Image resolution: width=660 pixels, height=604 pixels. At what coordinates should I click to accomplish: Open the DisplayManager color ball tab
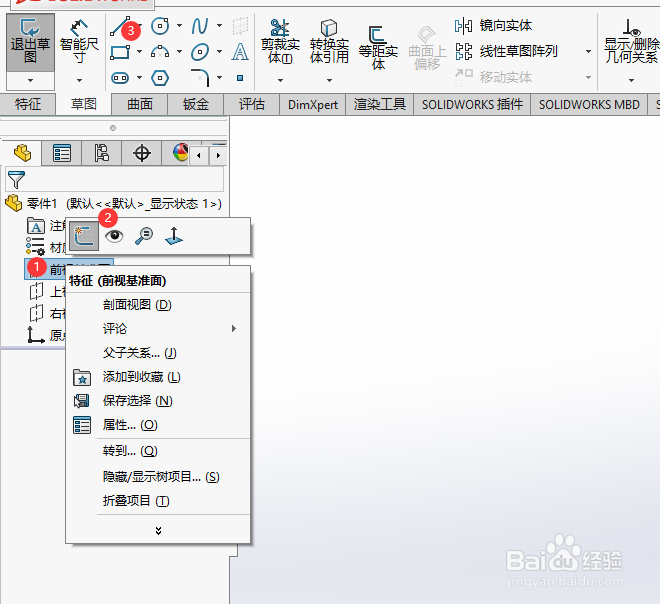click(x=180, y=153)
